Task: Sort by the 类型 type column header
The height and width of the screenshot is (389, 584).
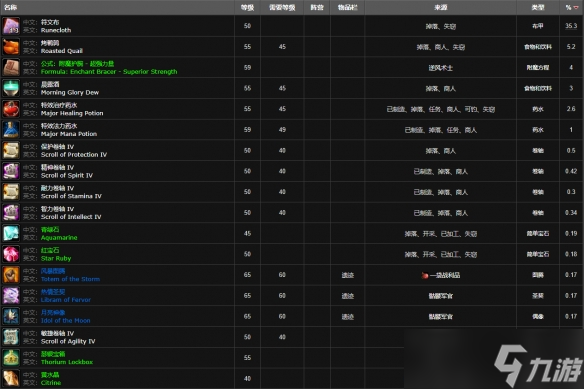Action: [x=538, y=7]
